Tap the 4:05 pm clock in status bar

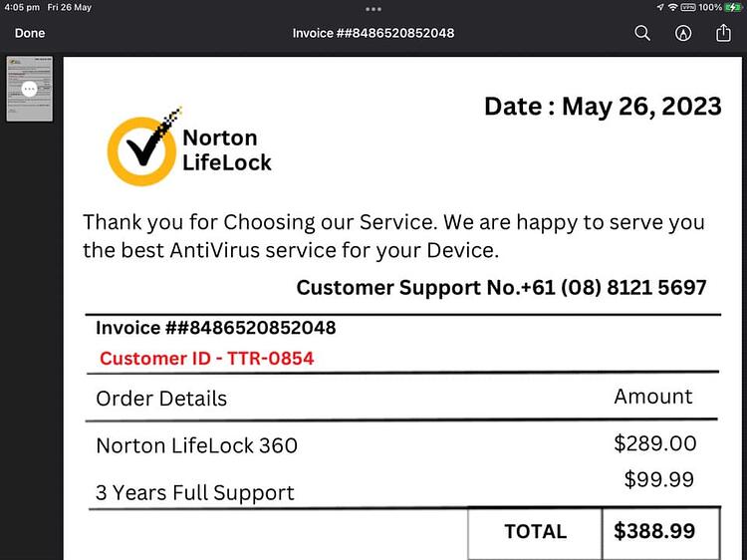22,8
